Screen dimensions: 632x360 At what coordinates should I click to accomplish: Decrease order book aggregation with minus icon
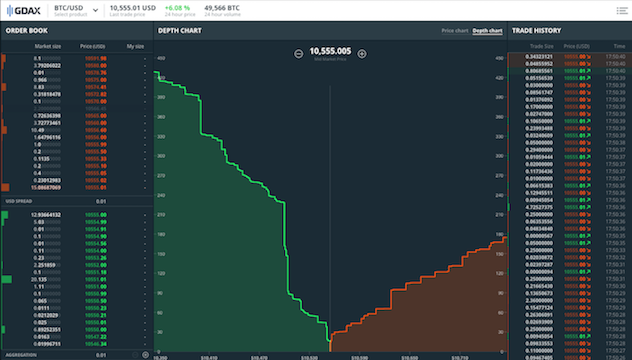coord(135,355)
